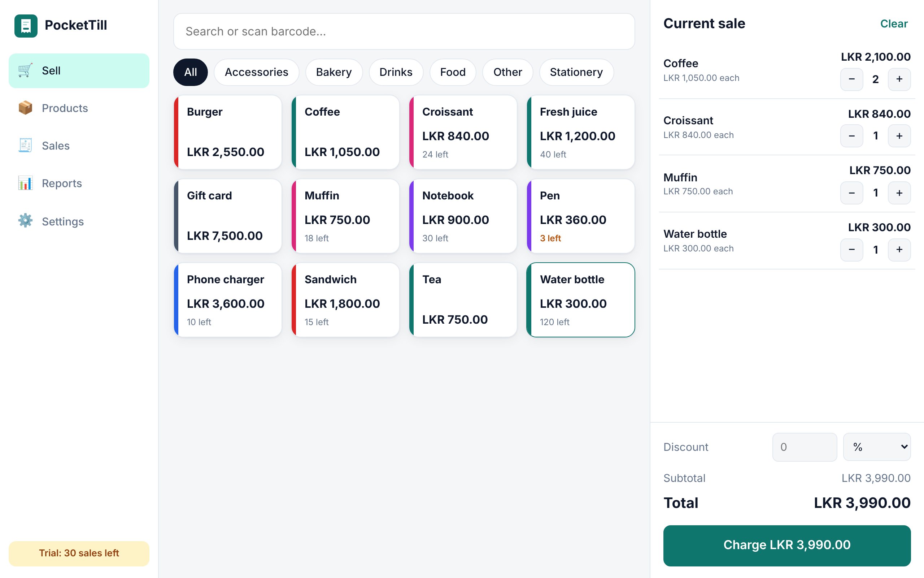The image size is (924, 578).
Task: Decrease Water bottle quantity with minus button
Action: 851,250
